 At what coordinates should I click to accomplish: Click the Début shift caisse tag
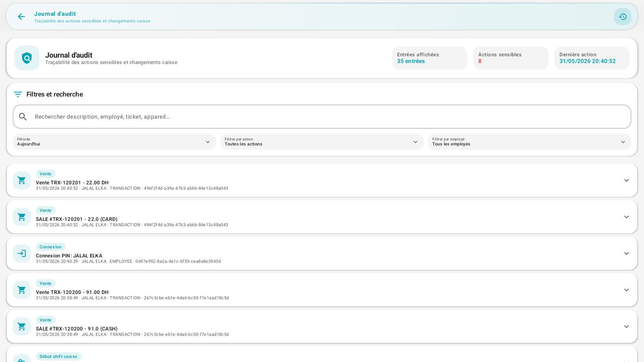[58, 356]
